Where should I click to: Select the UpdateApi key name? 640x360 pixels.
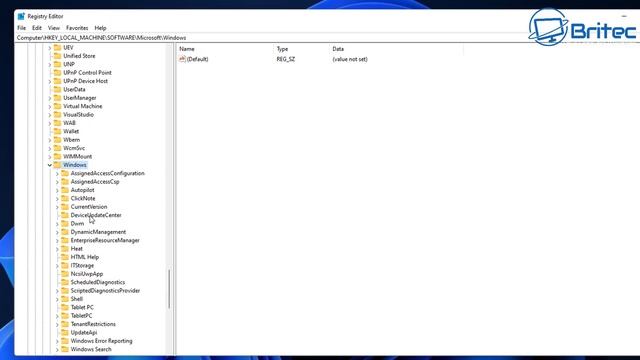pos(84,333)
